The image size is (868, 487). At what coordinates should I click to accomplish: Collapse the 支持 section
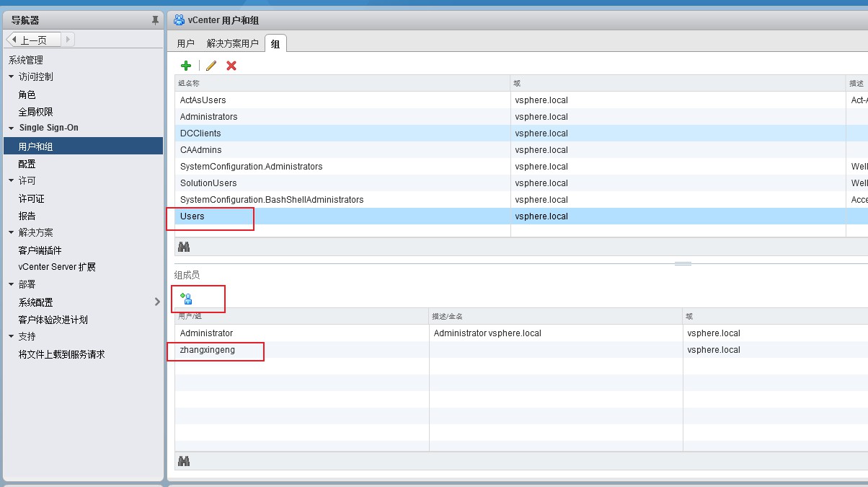pos(11,336)
